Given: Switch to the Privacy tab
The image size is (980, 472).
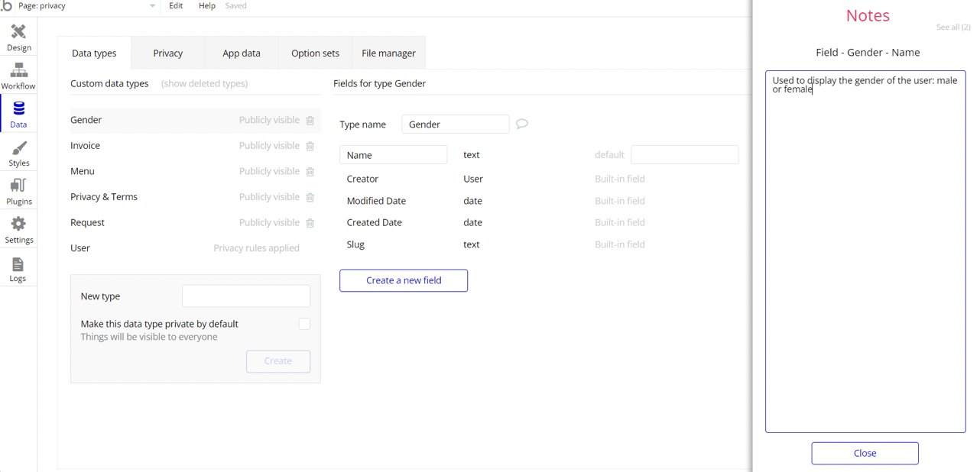Looking at the screenshot, I should coord(167,53).
